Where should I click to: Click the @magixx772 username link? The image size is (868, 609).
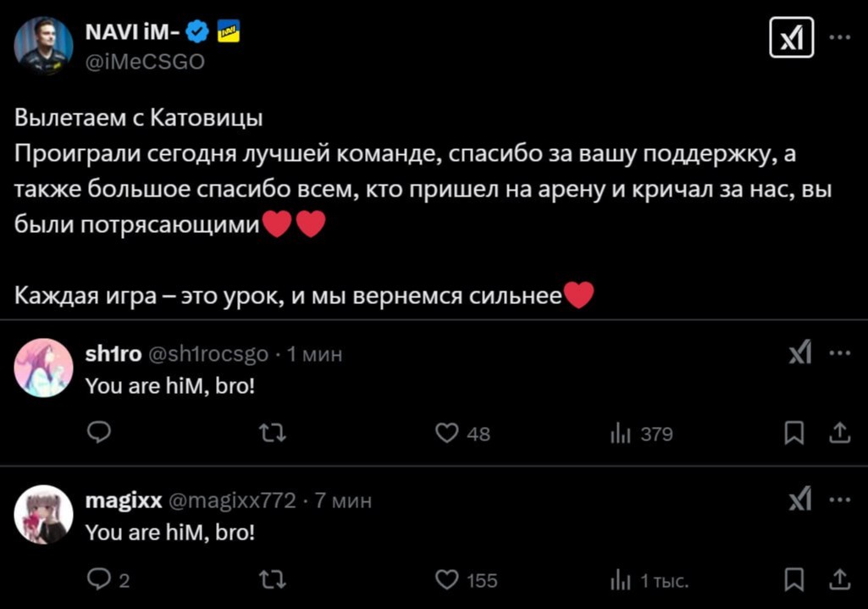click(233, 501)
